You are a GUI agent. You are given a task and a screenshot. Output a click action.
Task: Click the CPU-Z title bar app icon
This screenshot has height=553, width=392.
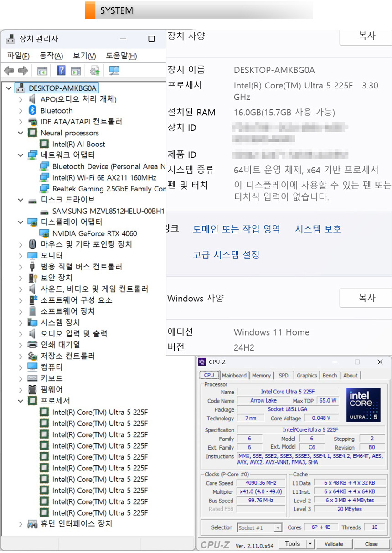tap(202, 362)
